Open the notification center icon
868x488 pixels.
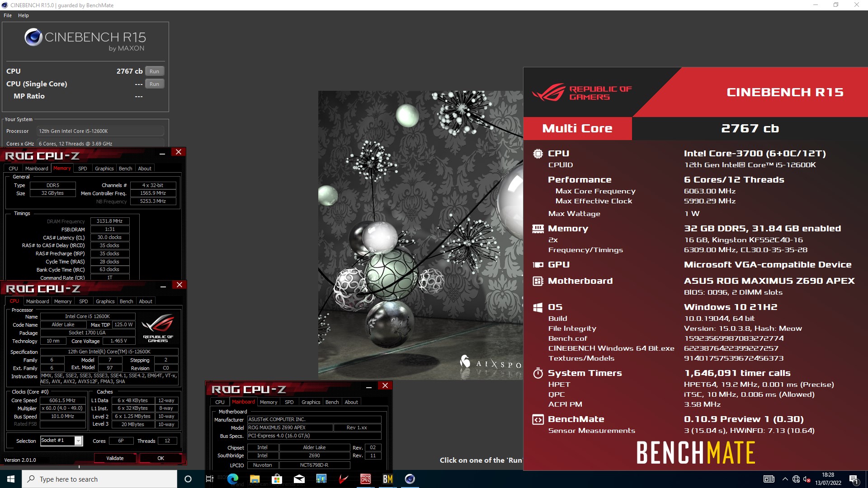click(854, 479)
